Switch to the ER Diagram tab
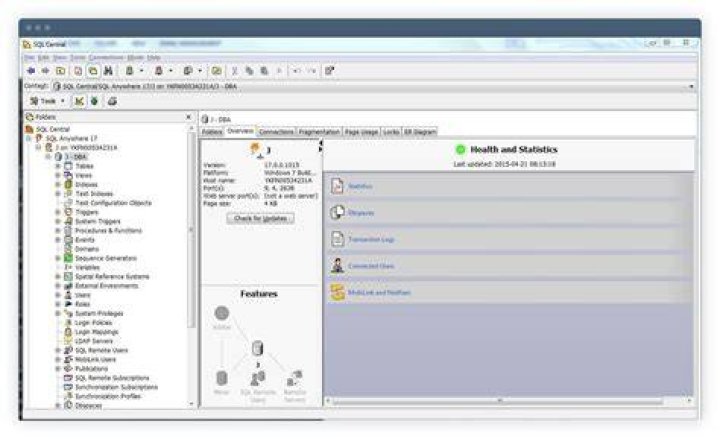 click(x=420, y=132)
